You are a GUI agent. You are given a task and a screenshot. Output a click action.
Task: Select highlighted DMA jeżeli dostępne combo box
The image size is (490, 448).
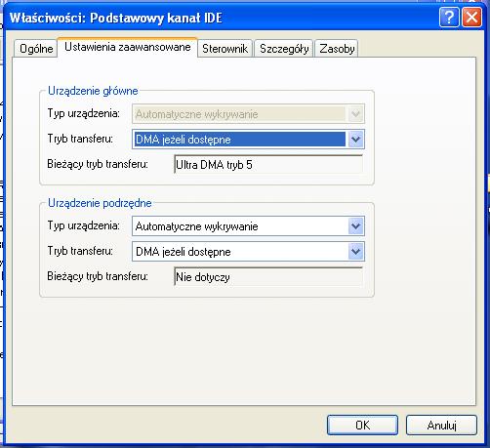[248, 140]
